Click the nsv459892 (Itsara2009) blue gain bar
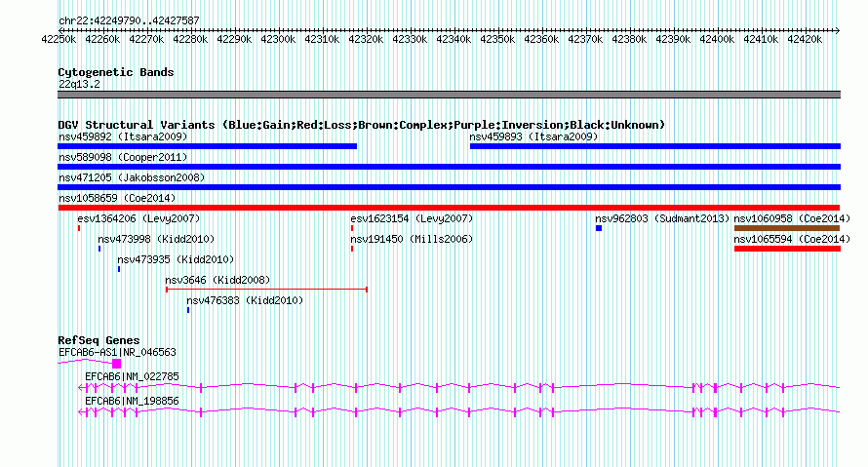This screenshot has width=868, height=467. (x=207, y=146)
